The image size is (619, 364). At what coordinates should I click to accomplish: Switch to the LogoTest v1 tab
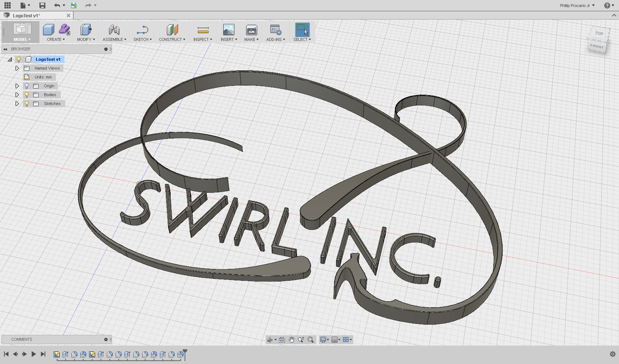pos(27,15)
